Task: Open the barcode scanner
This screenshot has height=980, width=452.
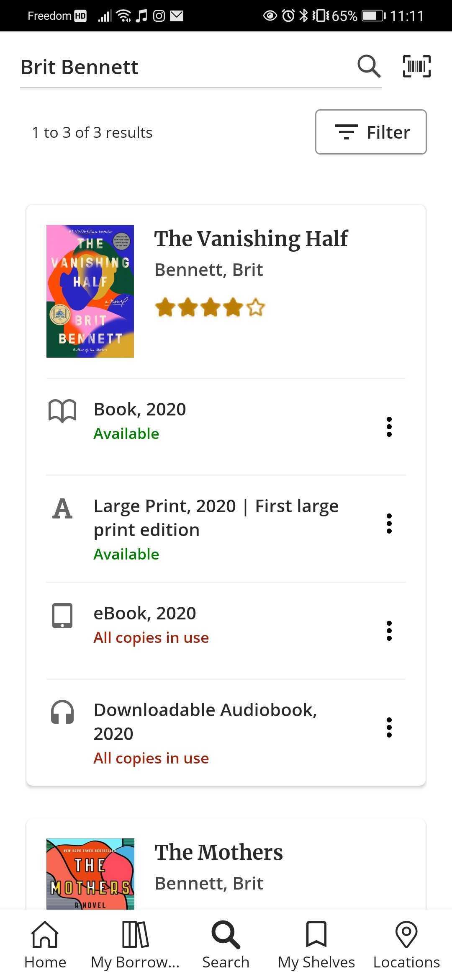Action: (x=416, y=66)
